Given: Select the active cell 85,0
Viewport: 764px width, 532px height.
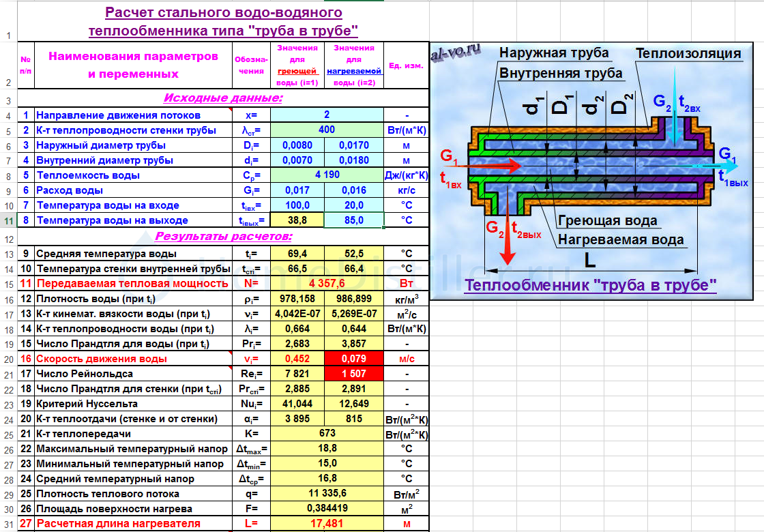Looking at the screenshot, I should pos(354,220).
